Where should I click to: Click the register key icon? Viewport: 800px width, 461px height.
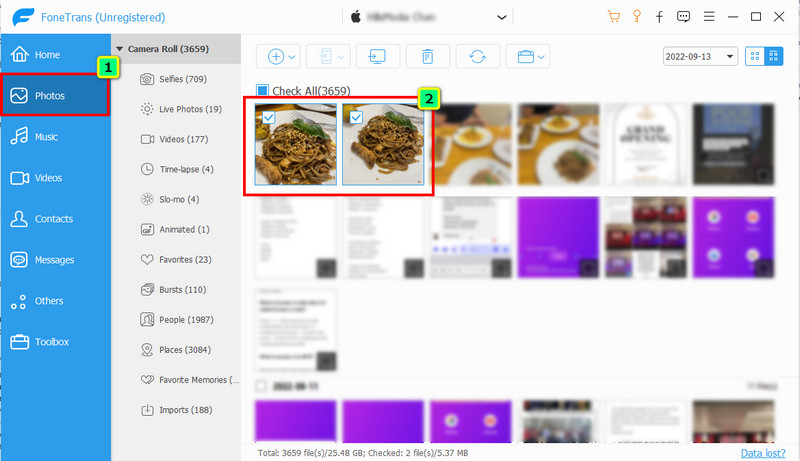click(x=636, y=17)
